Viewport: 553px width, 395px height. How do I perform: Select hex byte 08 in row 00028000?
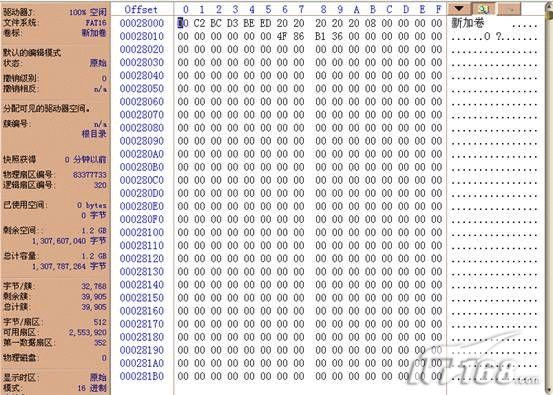(x=370, y=23)
